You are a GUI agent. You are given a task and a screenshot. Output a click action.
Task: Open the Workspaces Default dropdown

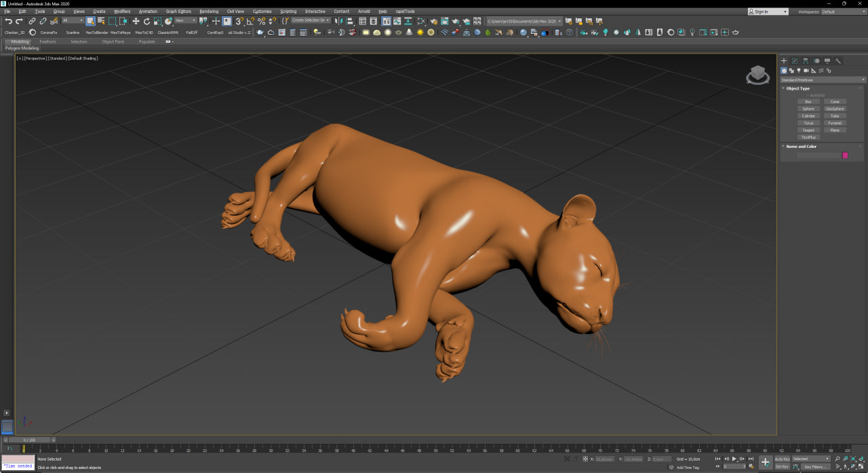coord(843,12)
